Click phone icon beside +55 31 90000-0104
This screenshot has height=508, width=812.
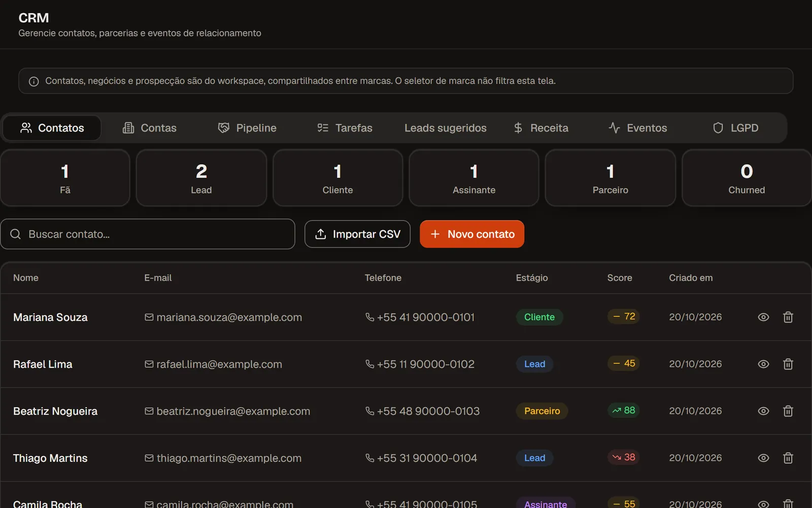coord(369,458)
